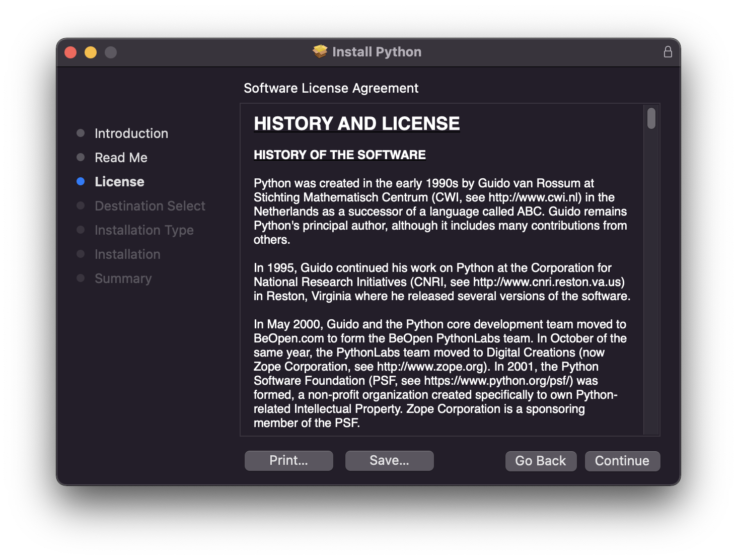
Task: Select the Introduction step in sidebar
Action: [x=131, y=133]
